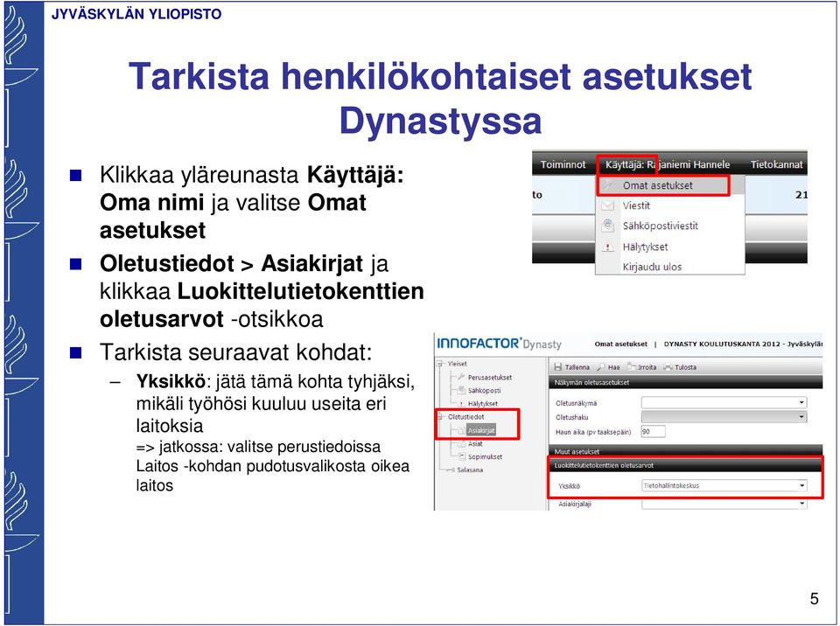Viewport: 840px width, 626px height.
Task: Open the Toiminnot menu
Action: tap(563, 164)
